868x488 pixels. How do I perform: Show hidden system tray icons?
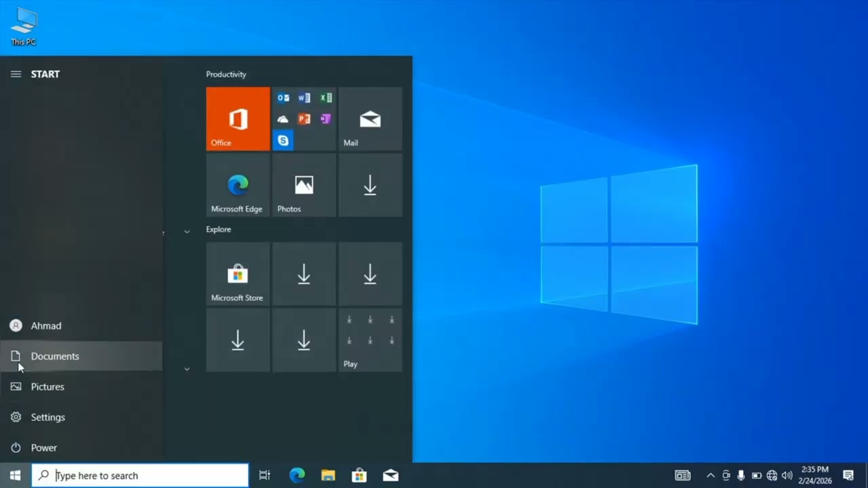tap(710, 475)
